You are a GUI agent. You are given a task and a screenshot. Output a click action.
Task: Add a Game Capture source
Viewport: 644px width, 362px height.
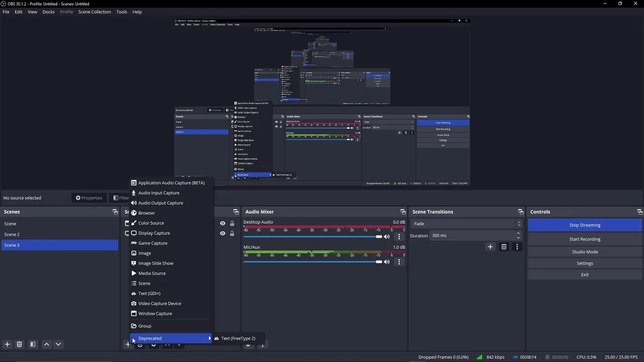click(171, 243)
